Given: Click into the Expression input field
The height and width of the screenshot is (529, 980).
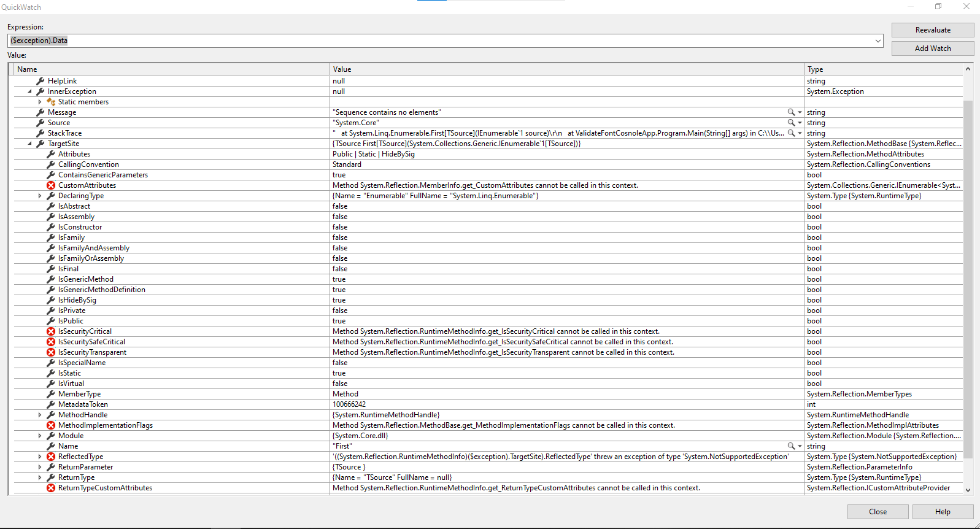Looking at the screenshot, I should 441,41.
